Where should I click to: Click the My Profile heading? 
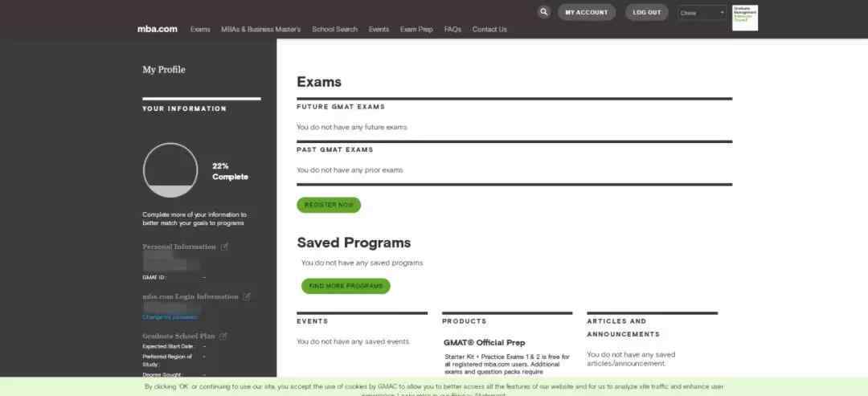click(164, 70)
